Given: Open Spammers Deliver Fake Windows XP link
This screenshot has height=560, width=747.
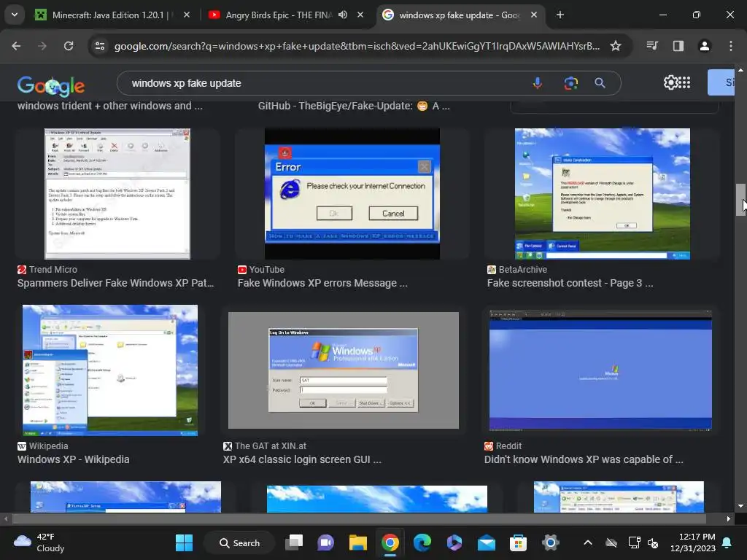Looking at the screenshot, I should [116, 283].
